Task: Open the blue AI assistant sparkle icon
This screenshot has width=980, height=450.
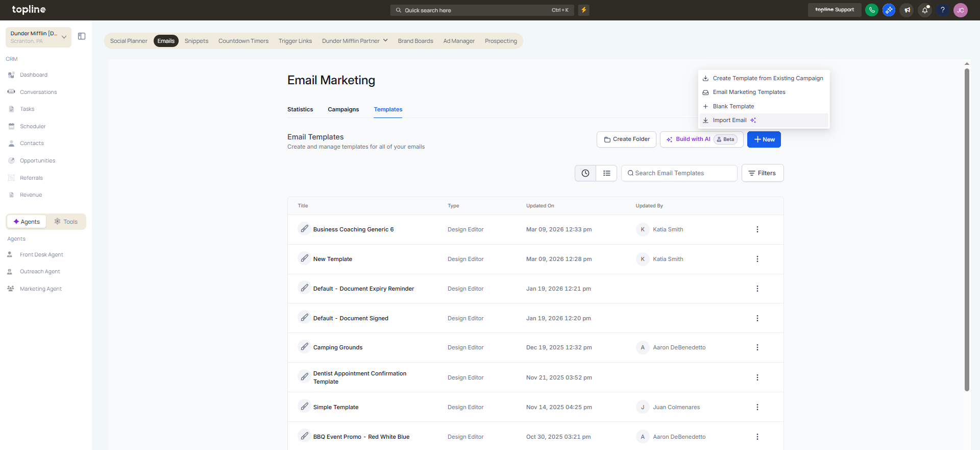Action: [889, 10]
